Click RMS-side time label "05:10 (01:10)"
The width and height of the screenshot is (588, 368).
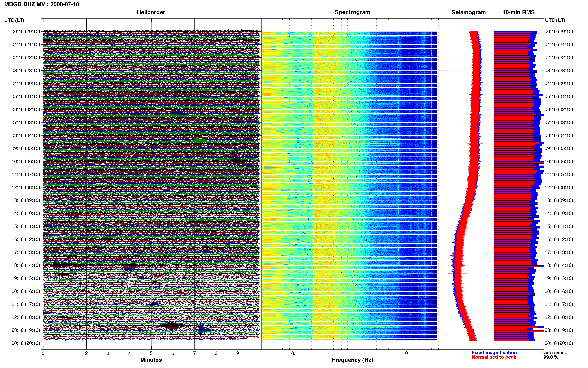coord(559,96)
